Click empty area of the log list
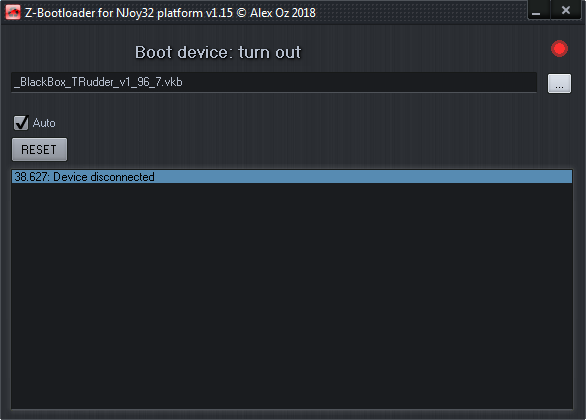586x420 pixels. (x=292, y=295)
